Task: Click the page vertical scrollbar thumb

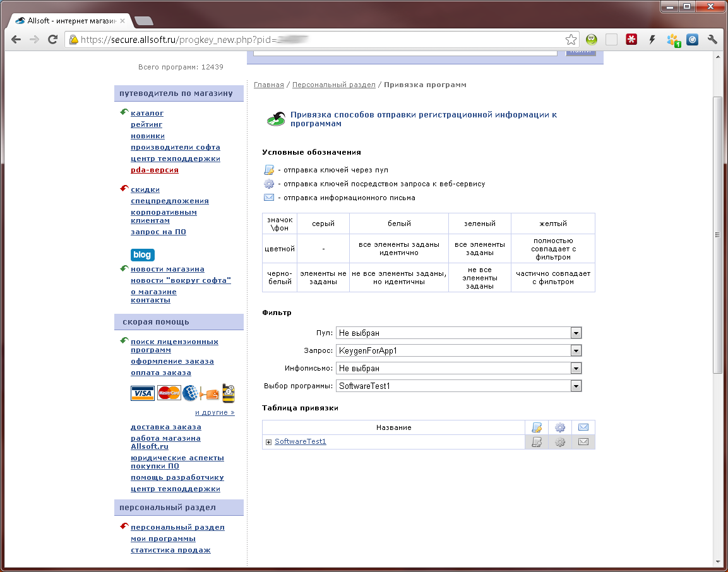Action: click(x=717, y=234)
